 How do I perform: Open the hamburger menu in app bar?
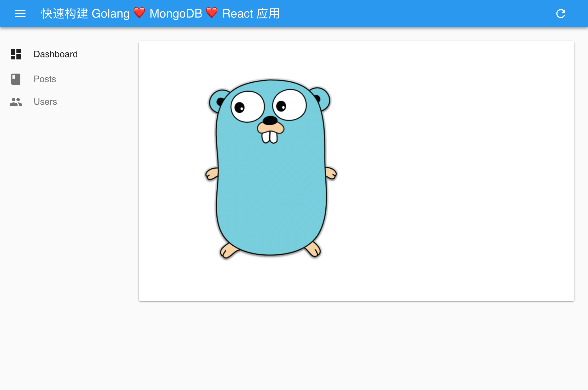20,14
